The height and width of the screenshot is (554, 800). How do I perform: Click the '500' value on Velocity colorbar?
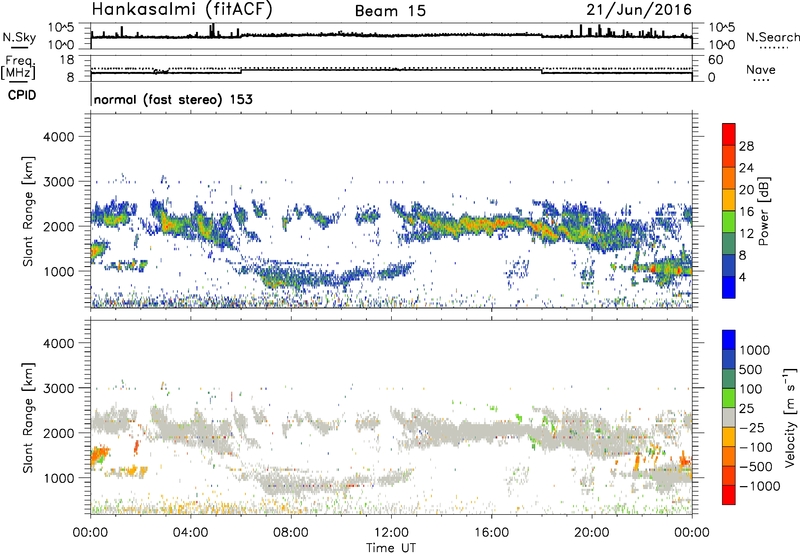tap(751, 369)
